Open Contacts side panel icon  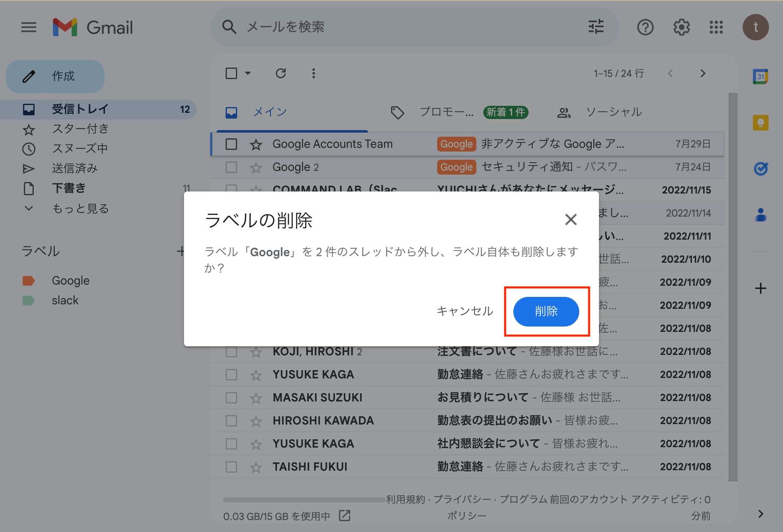point(760,215)
